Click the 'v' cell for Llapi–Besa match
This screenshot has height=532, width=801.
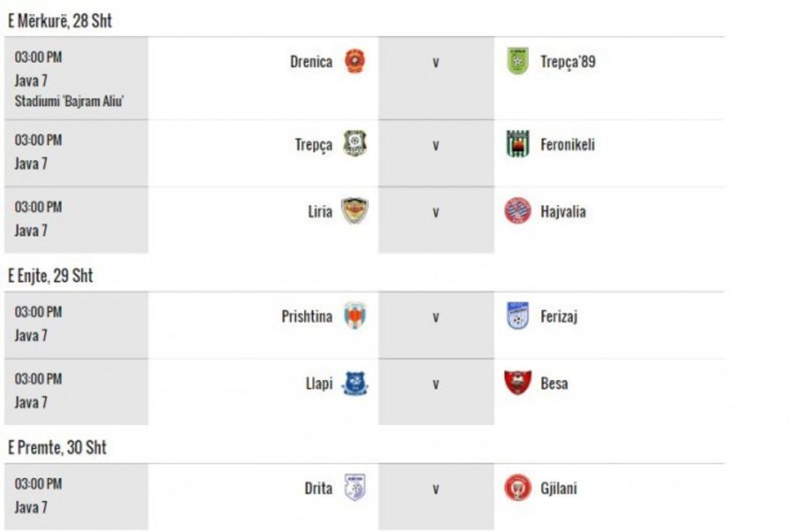436,383
